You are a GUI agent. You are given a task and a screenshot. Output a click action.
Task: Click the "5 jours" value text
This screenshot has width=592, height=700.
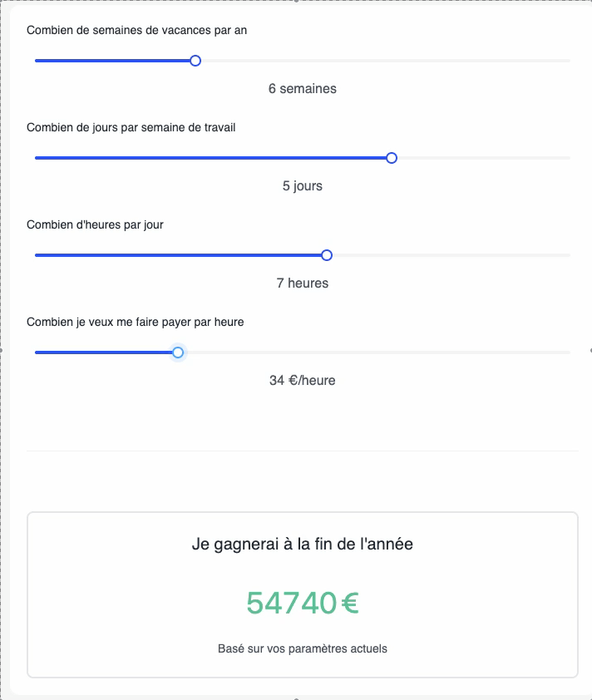click(x=303, y=186)
